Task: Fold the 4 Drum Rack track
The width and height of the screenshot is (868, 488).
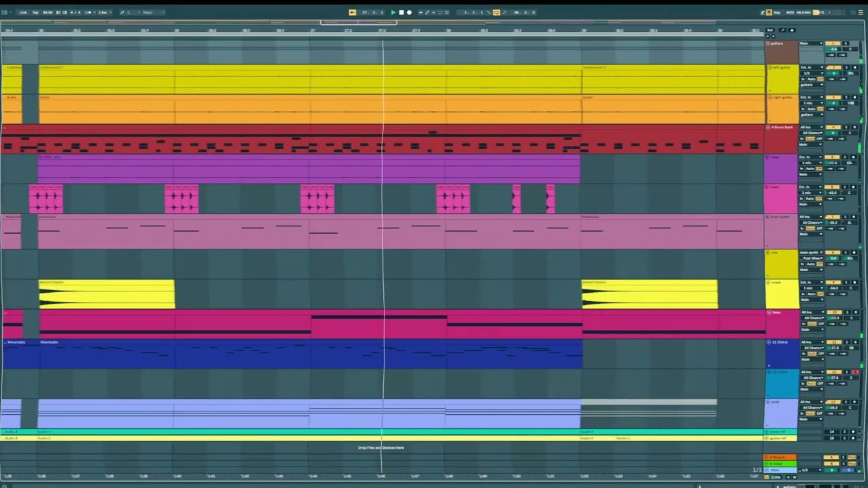Action: tap(768, 127)
